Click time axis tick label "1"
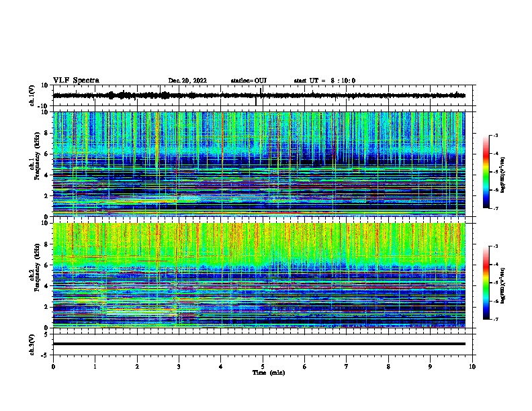 pyautogui.click(x=95, y=367)
